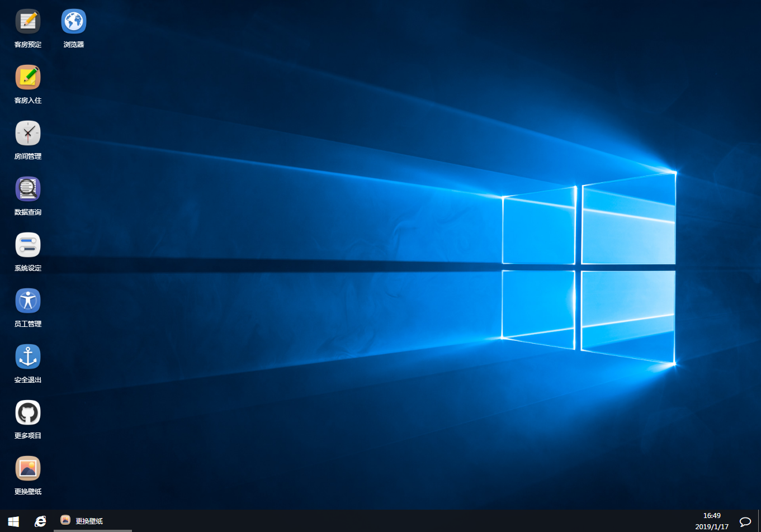Open the 客房入住 notepad icon
This screenshot has width=761, height=532.
[28, 77]
